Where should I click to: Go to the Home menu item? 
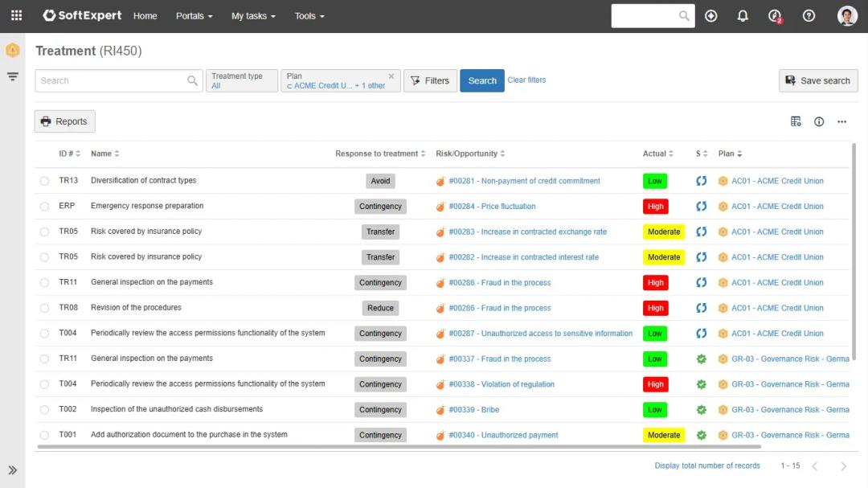pos(145,16)
